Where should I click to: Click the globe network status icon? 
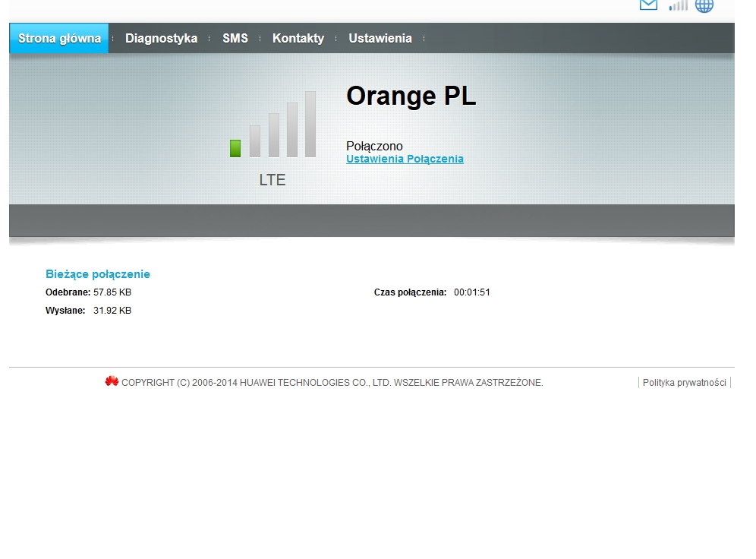click(x=704, y=6)
